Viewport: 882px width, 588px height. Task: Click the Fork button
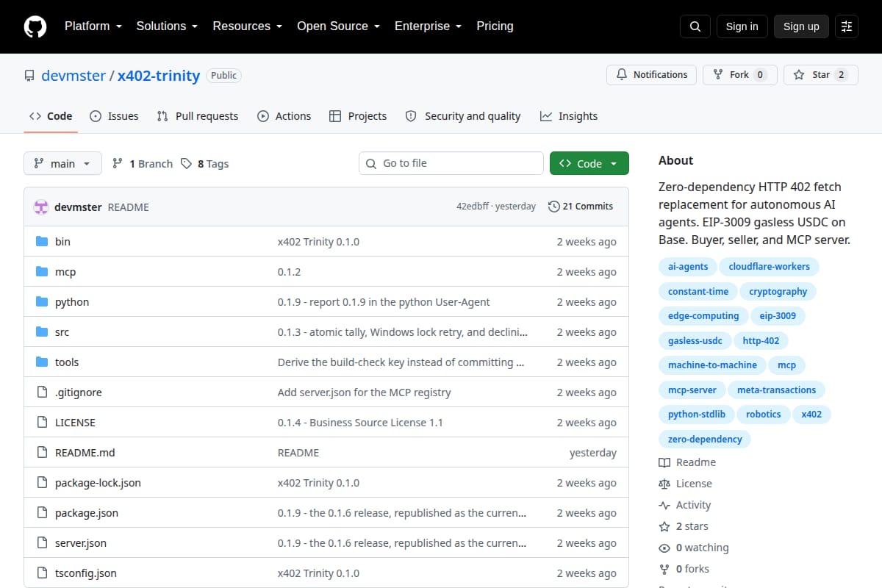tap(739, 74)
